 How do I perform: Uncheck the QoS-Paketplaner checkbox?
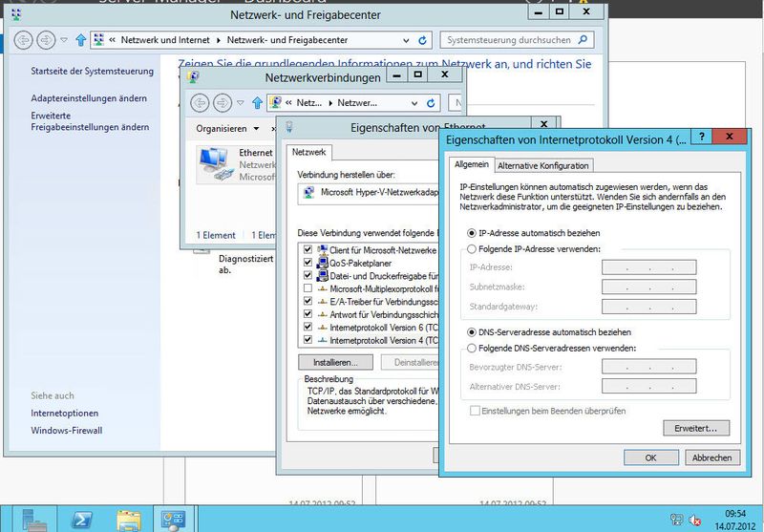[308, 263]
